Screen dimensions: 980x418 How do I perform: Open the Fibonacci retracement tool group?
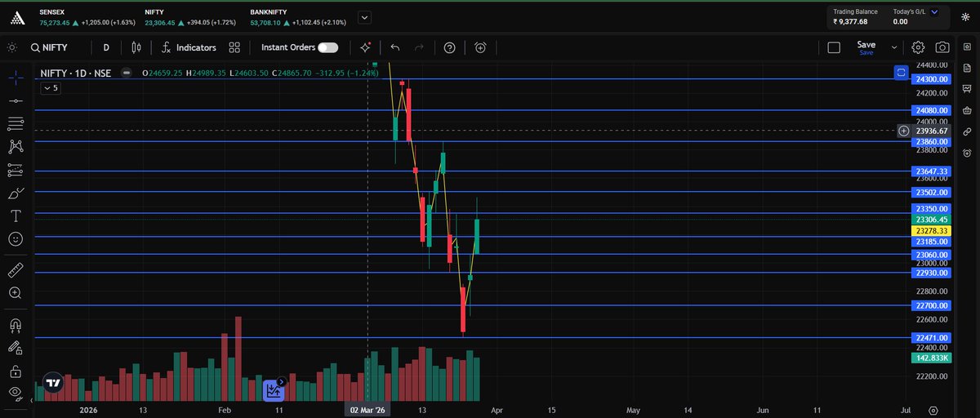point(15,123)
